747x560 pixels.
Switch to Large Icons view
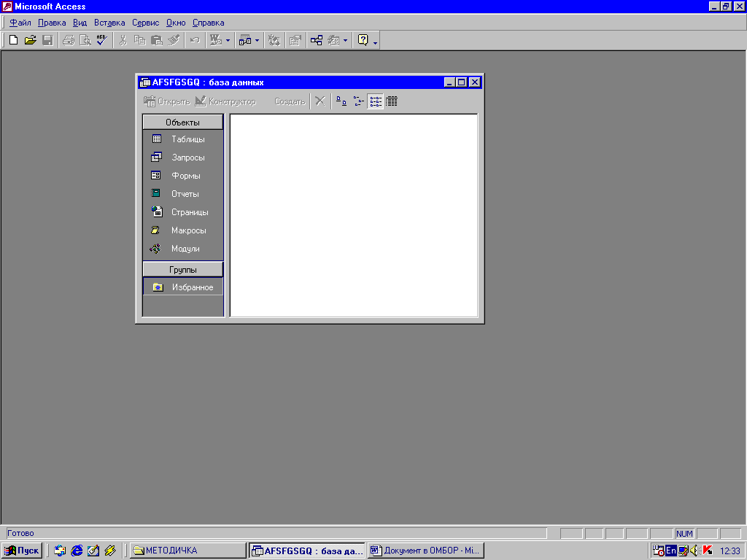(341, 101)
